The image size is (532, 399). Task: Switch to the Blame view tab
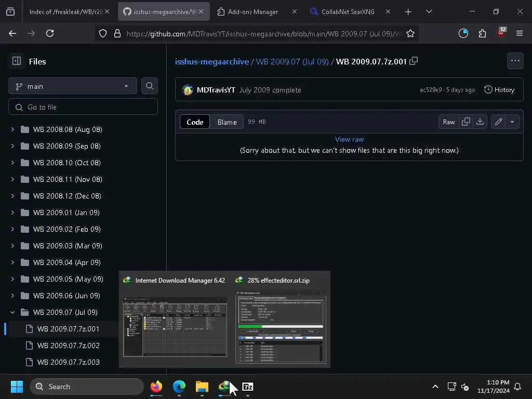pyautogui.click(x=227, y=122)
